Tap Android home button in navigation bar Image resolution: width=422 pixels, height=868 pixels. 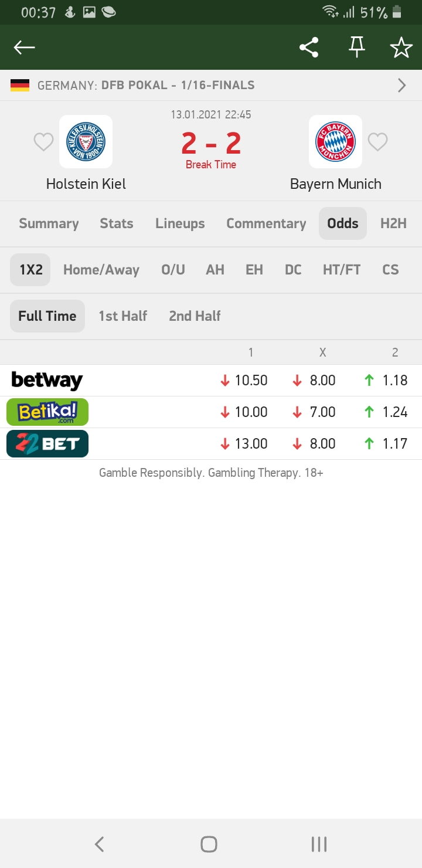pyautogui.click(x=209, y=844)
